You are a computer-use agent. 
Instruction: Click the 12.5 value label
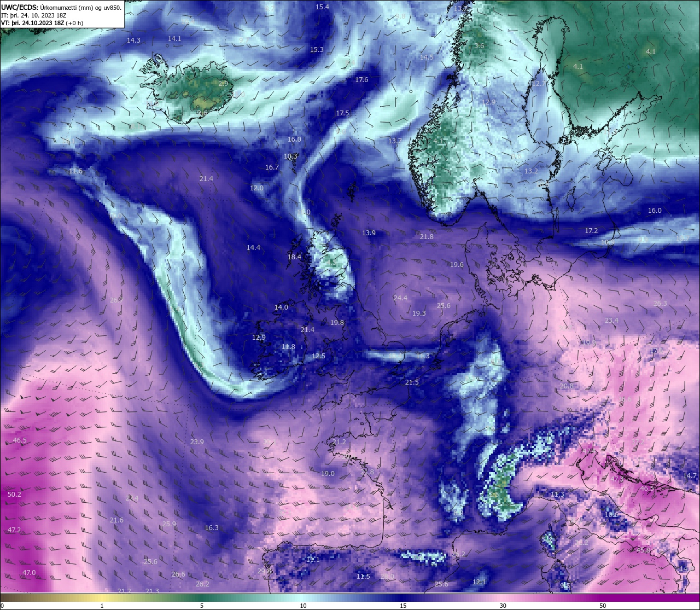pos(318,356)
